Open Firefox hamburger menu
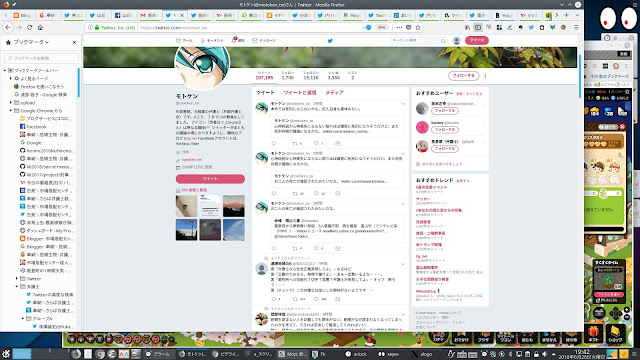This screenshot has width=640, height=360. 576,27
